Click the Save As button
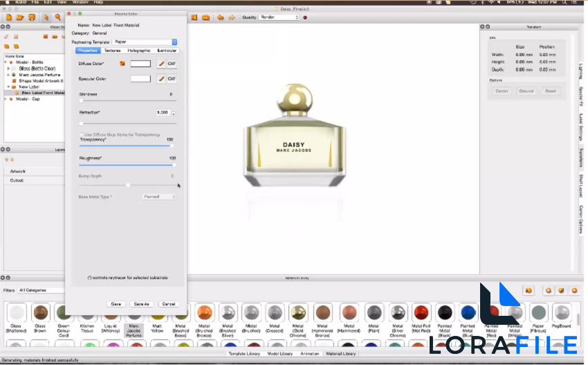Viewport: 588px width, 365px height. tap(141, 304)
